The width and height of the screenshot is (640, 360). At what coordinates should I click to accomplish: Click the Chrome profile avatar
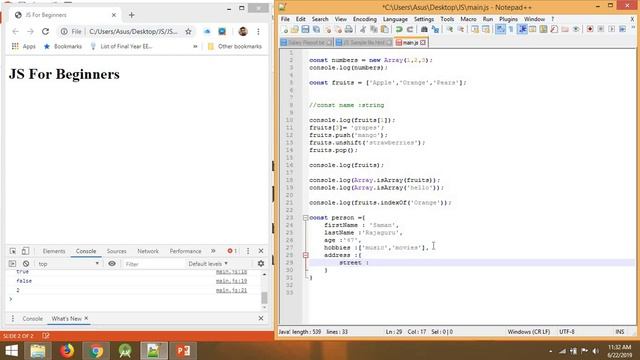(243, 31)
